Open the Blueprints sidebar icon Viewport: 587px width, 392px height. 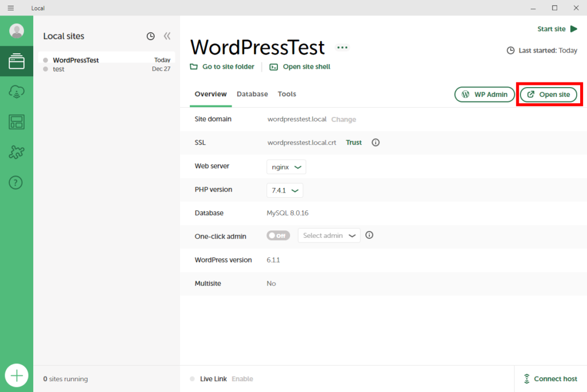click(17, 122)
